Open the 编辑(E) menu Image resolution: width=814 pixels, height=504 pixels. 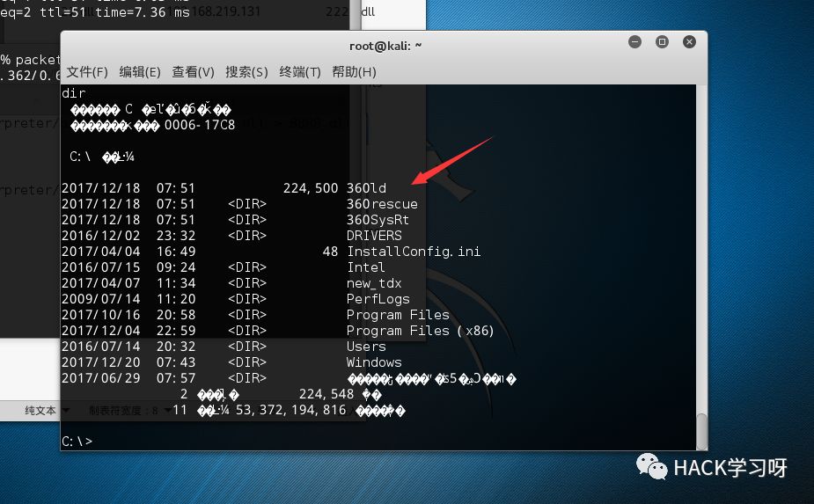(140, 71)
